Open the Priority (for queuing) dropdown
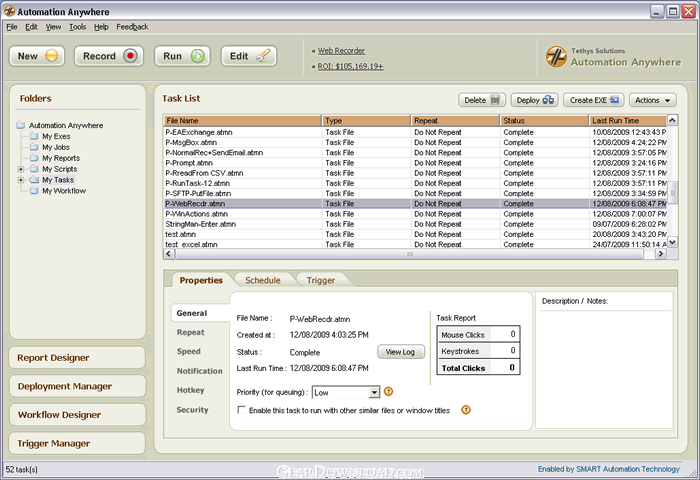This screenshot has width=700, height=480. [x=346, y=392]
